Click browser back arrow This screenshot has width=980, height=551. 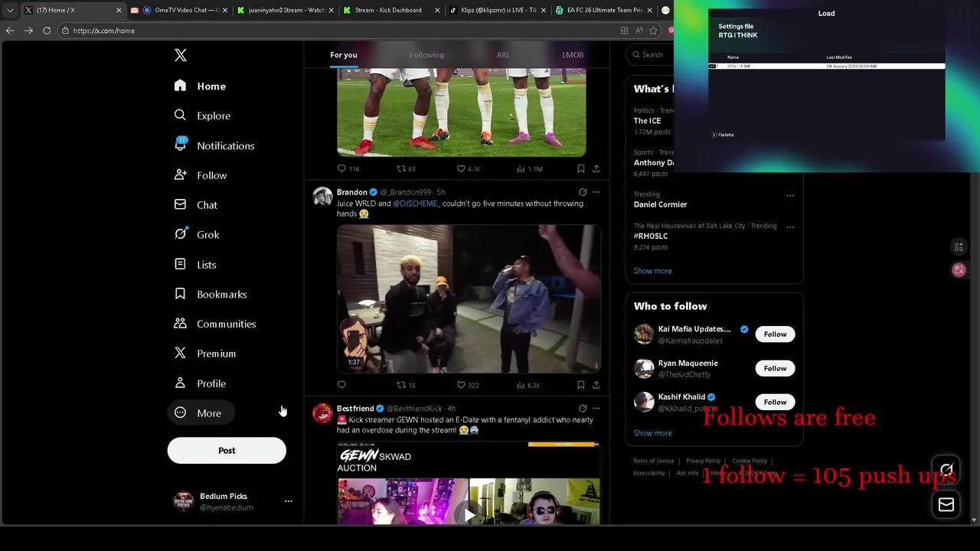[10, 31]
